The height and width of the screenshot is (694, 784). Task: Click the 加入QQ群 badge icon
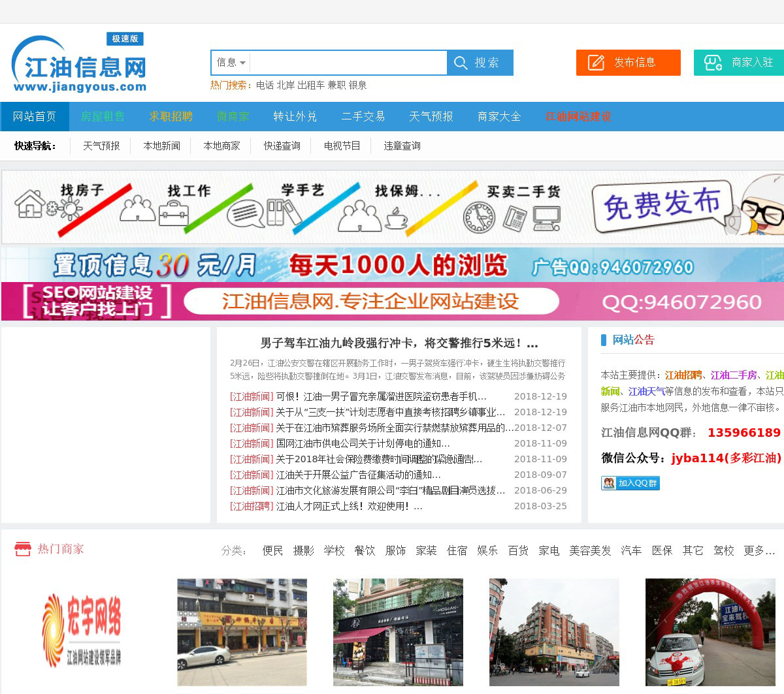(x=609, y=483)
